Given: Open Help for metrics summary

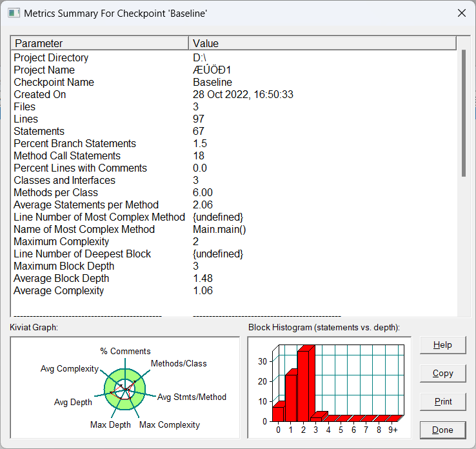Looking at the screenshot, I should (442, 345).
